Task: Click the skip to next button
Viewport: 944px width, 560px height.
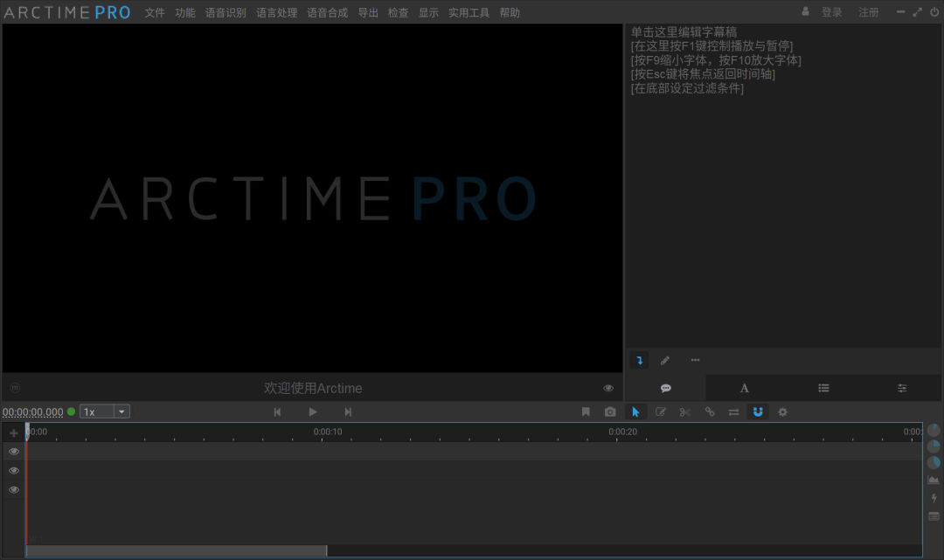Action: [x=348, y=412]
